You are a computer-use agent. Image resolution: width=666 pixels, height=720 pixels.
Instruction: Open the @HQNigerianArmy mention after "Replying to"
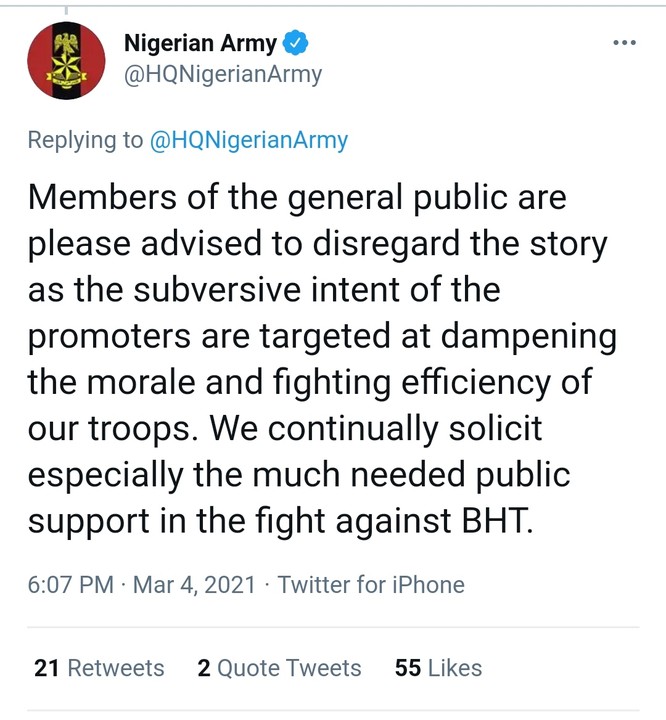248,140
